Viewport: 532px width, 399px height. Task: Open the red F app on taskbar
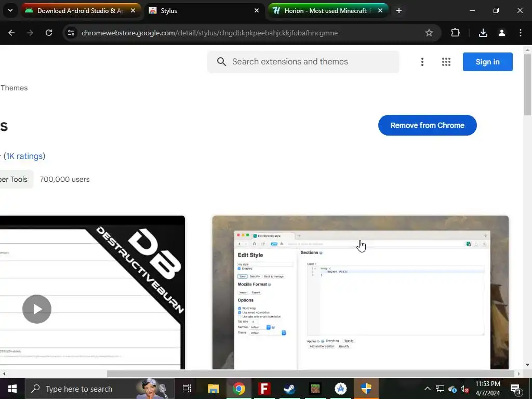pyautogui.click(x=264, y=389)
